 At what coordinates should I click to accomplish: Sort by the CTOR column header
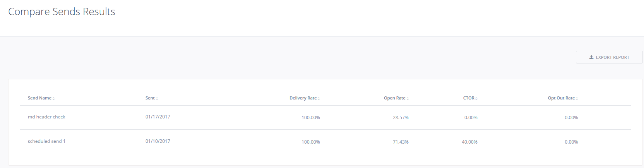point(470,98)
